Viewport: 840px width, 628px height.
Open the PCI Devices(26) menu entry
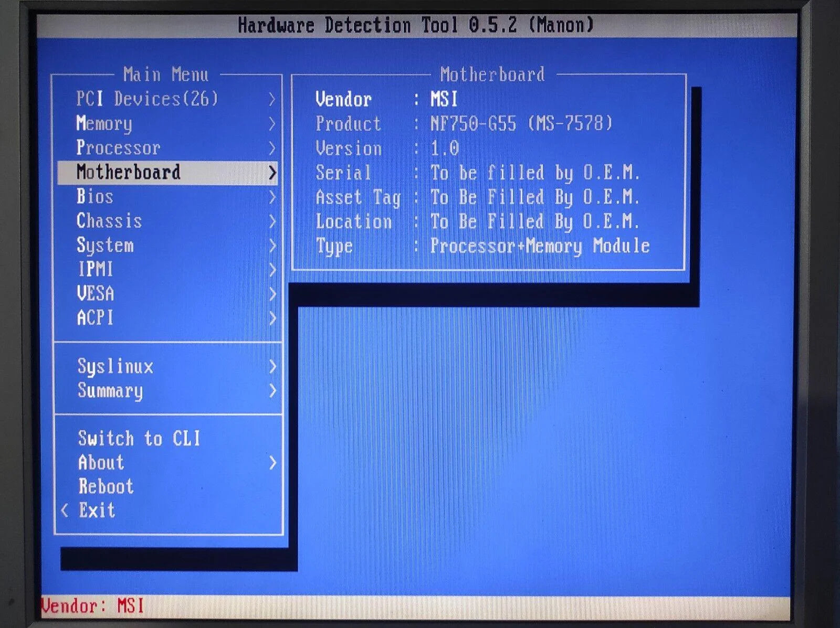147,99
